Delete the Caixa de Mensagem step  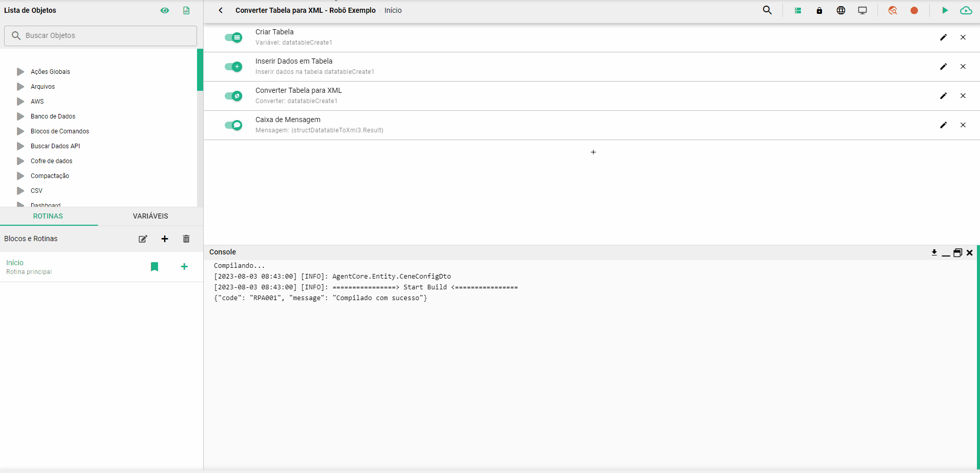pos(963,125)
